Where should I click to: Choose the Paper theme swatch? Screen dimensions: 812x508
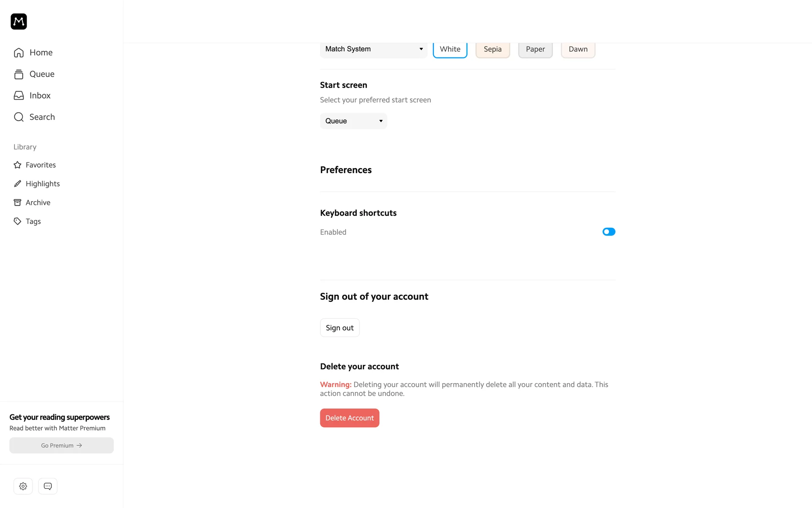coord(535,49)
